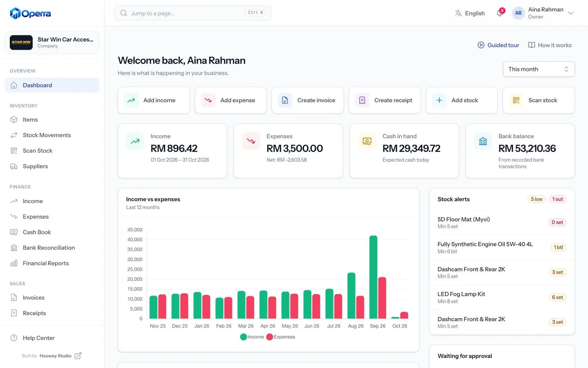This screenshot has width=588, height=368.
Task: Select the LED Fog Lamp Kit alert
Action: [x=502, y=297]
